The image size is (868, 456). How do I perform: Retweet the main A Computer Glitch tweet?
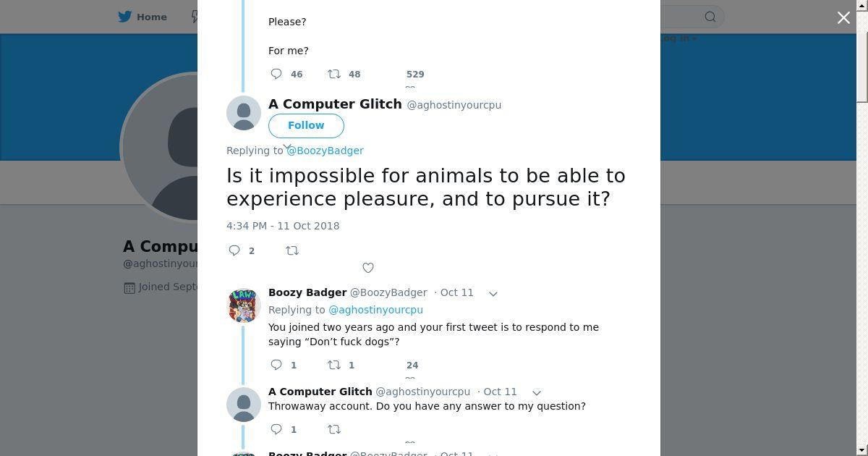click(x=292, y=250)
